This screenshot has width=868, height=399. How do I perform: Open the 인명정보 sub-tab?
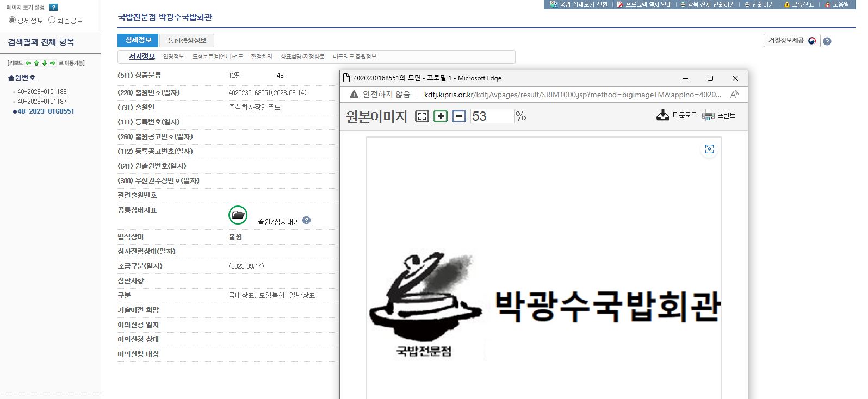(x=173, y=57)
